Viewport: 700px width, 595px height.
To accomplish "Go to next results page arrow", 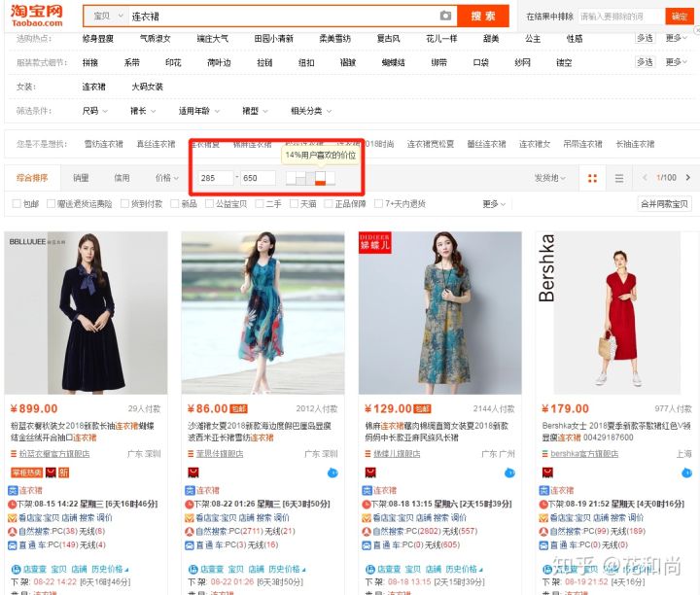I will coord(688,178).
